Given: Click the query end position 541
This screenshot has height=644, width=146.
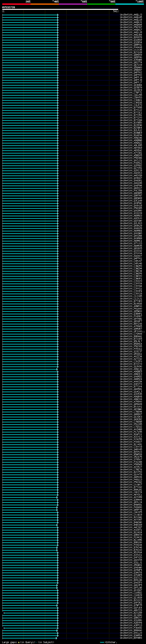Looking at the screenshot, I should [115, 11].
